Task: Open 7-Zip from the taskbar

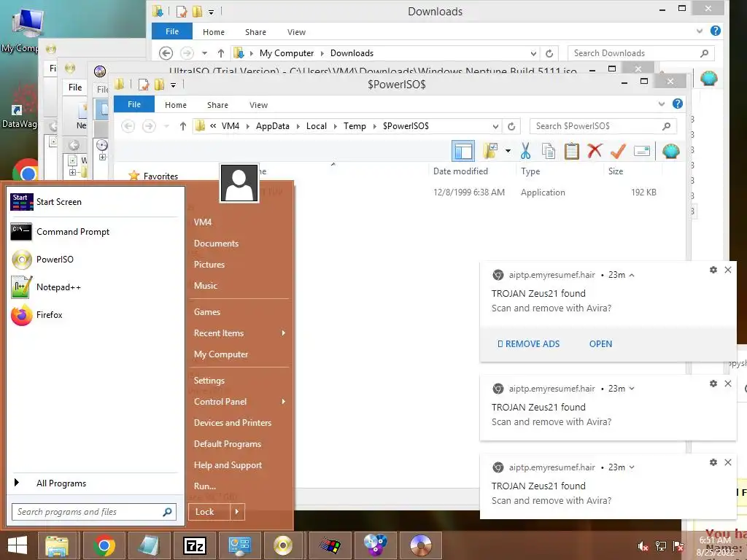Action: [x=195, y=545]
